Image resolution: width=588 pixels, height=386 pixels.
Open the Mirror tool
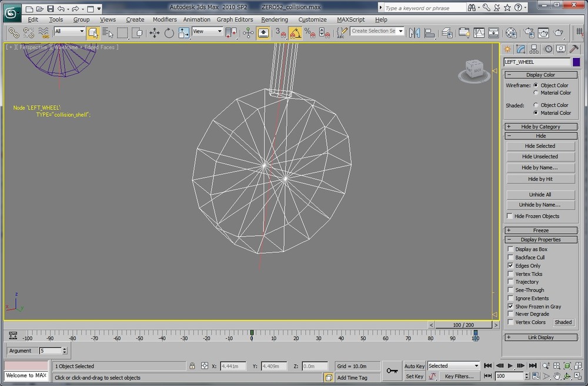click(x=415, y=33)
